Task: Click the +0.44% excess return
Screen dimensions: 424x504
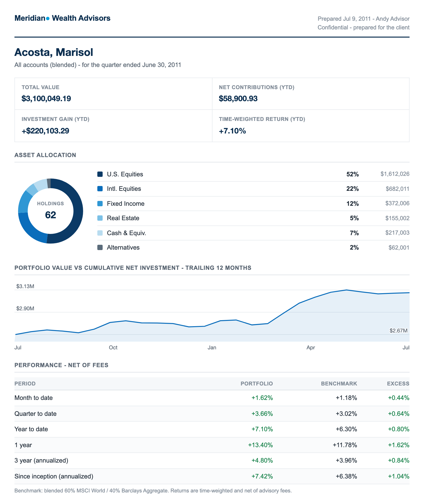Action: [399, 398]
